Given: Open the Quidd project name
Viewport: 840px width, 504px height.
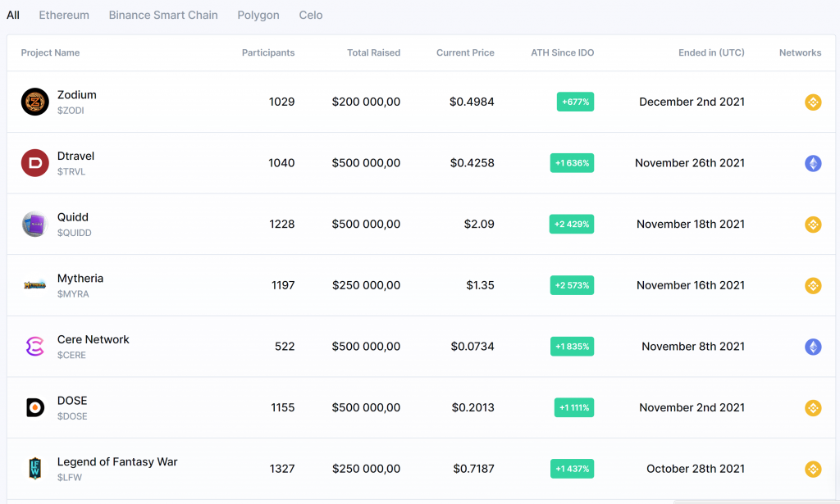Looking at the screenshot, I should pyautogui.click(x=73, y=217).
